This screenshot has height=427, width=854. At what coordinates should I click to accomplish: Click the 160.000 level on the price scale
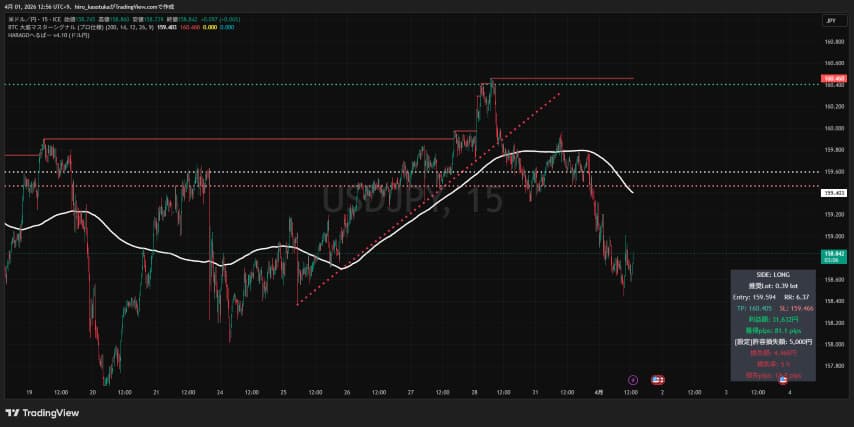(x=832, y=128)
